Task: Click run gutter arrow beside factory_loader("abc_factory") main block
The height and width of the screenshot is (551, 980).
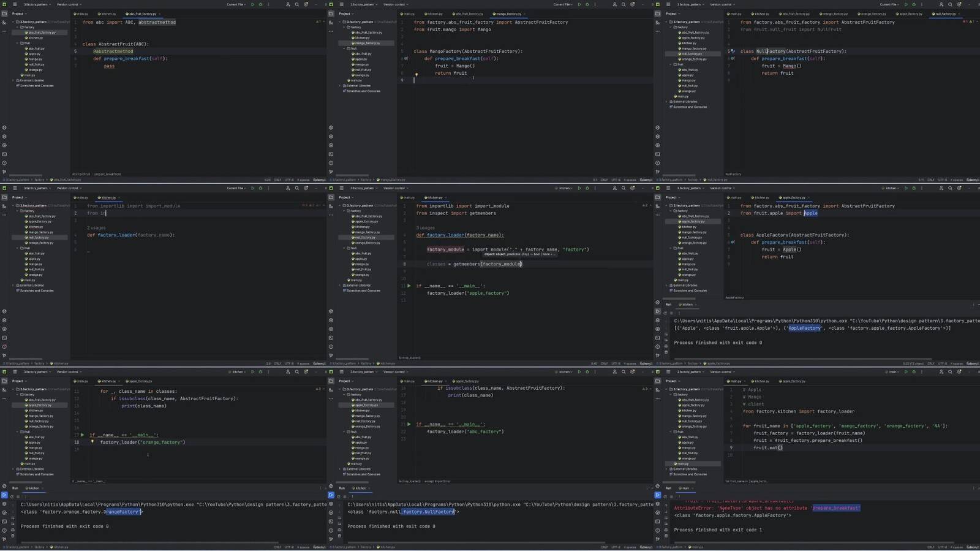Action: (409, 424)
